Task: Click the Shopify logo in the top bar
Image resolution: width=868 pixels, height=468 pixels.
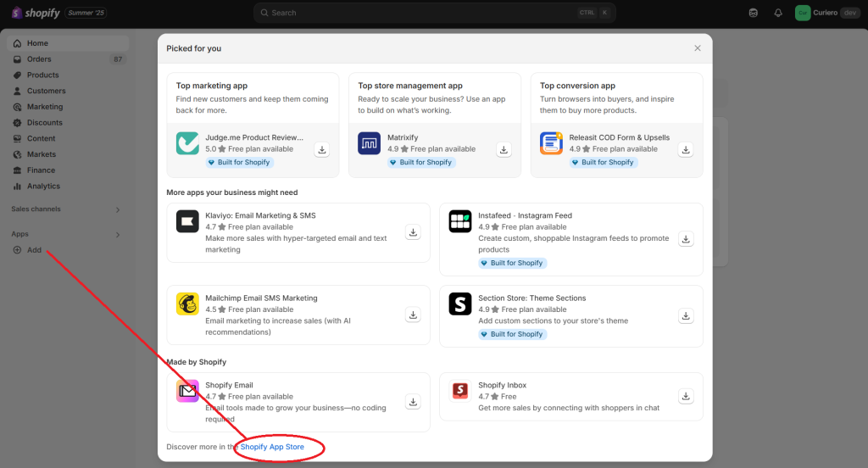Action: (36, 13)
